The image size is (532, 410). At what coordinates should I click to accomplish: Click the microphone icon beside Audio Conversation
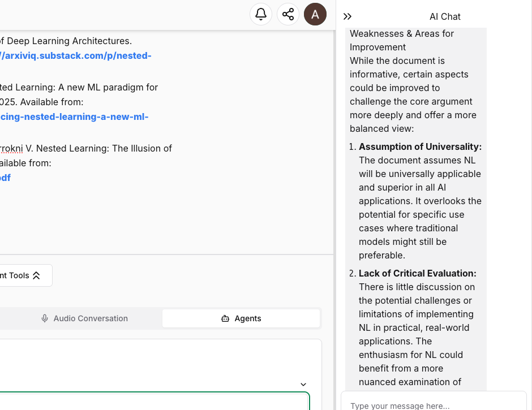click(x=45, y=318)
